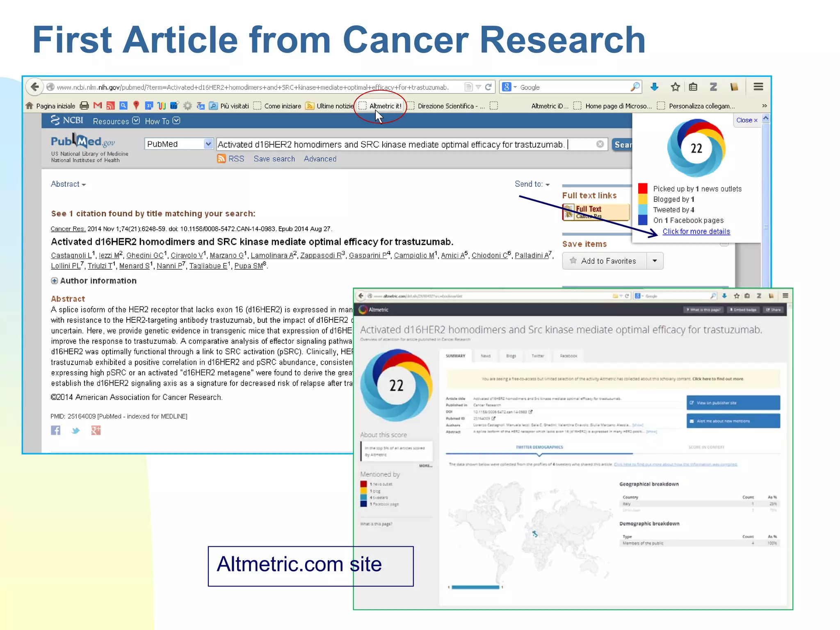Open the Twitter Demographics tab

point(539,447)
